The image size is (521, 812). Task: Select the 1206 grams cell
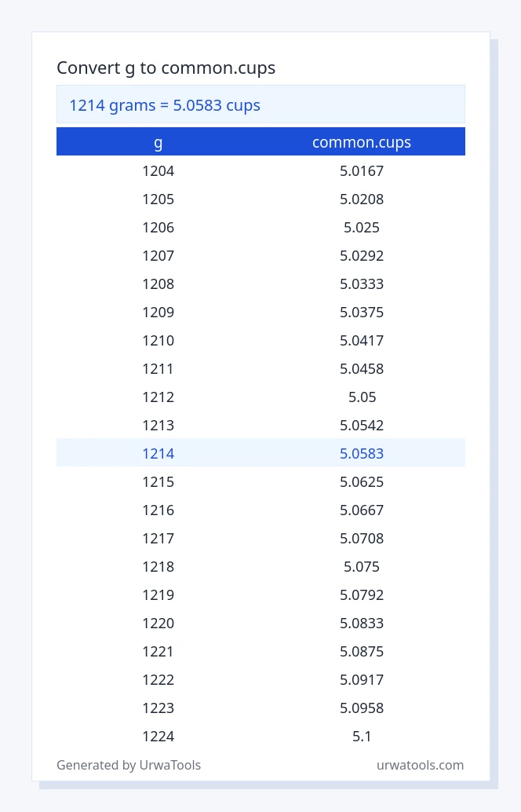158,227
